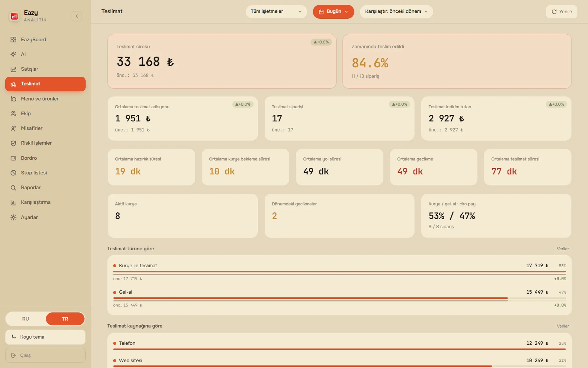Screen dimensions: 588x368
Task: Open Raporlar
Action: pyautogui.click(x=45, y=187)
